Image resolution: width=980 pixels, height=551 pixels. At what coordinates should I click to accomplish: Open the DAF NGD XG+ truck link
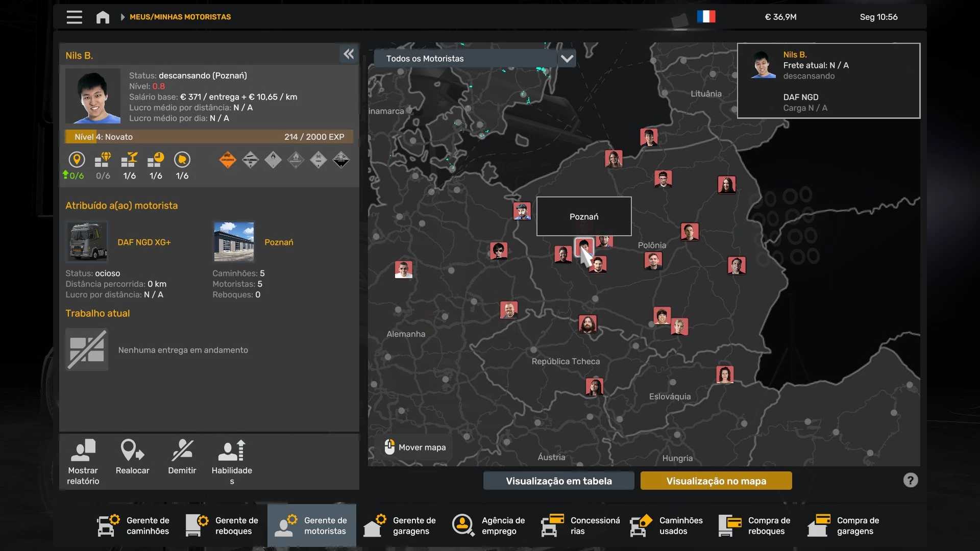(144, 242)
